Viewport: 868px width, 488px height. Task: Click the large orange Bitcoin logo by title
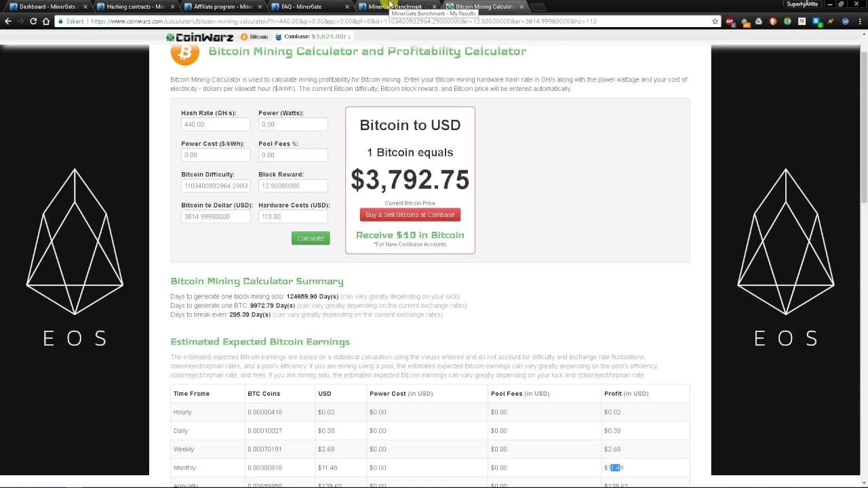tap(184, 53)
